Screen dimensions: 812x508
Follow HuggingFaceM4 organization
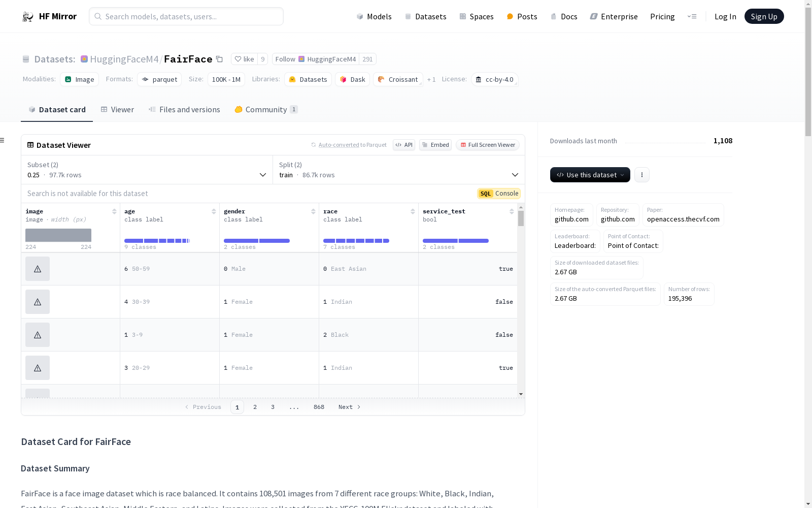316,59
